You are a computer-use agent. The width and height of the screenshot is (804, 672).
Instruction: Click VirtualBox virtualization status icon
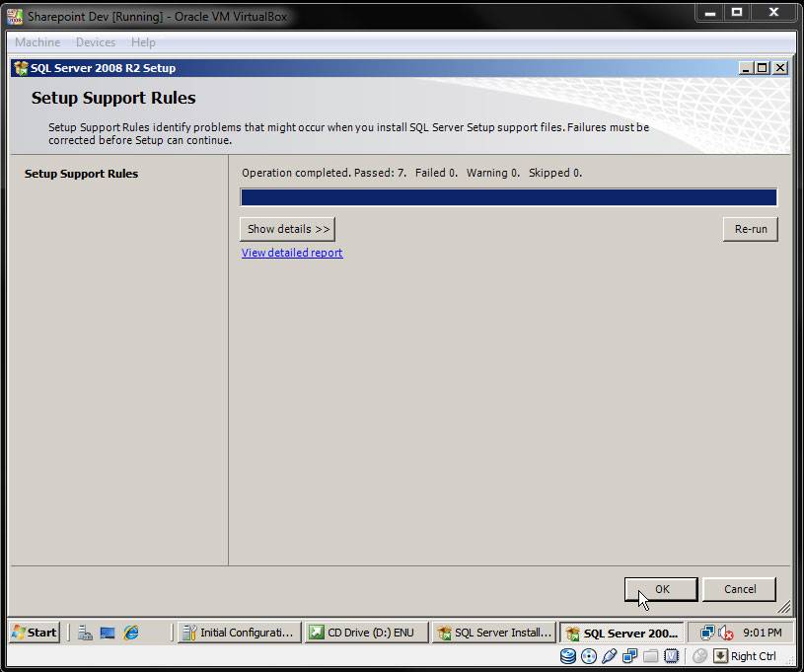point(671,656)
